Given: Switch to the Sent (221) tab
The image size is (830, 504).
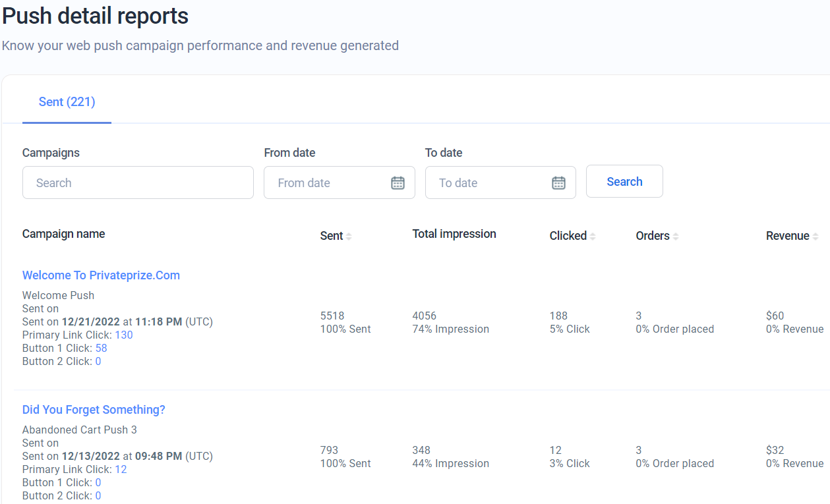Looking at the screenshot, I should [67, 102].
